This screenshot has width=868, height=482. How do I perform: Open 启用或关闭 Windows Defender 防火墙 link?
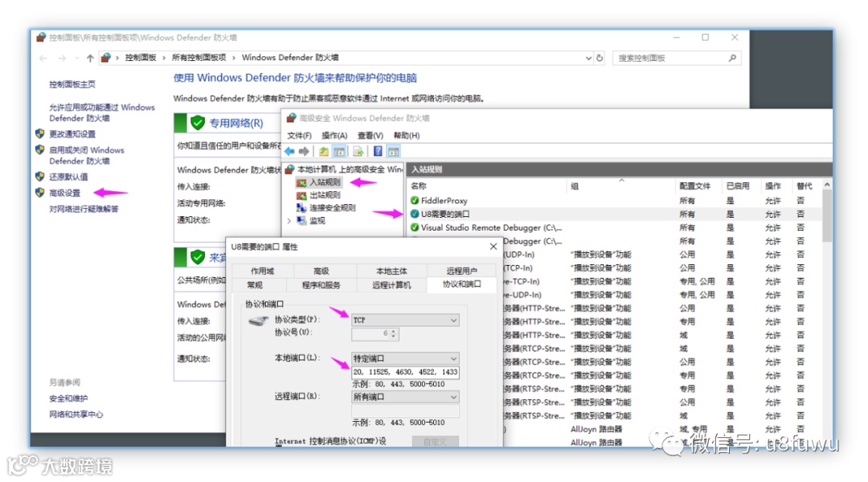tap(86, 156)
